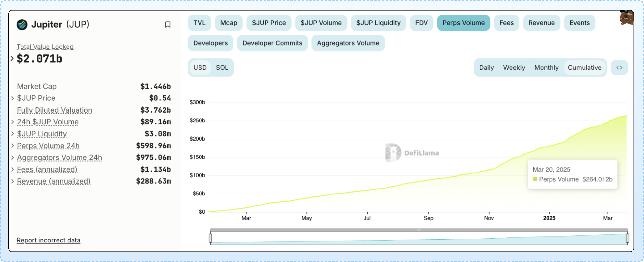Toggle the Developers chart series
Image resolution: width=644 pixels, height=262 pixels.
click(210, 43)
